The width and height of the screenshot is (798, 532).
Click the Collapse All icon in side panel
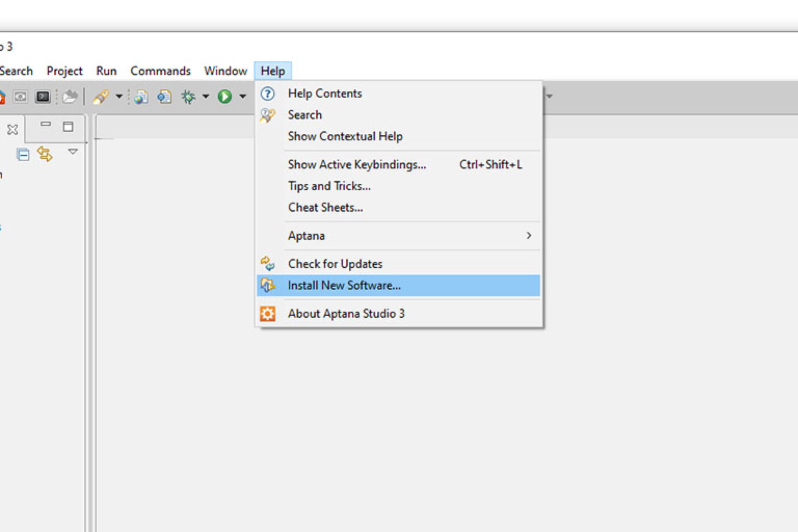pyautogui.click(x=23, y=155)
